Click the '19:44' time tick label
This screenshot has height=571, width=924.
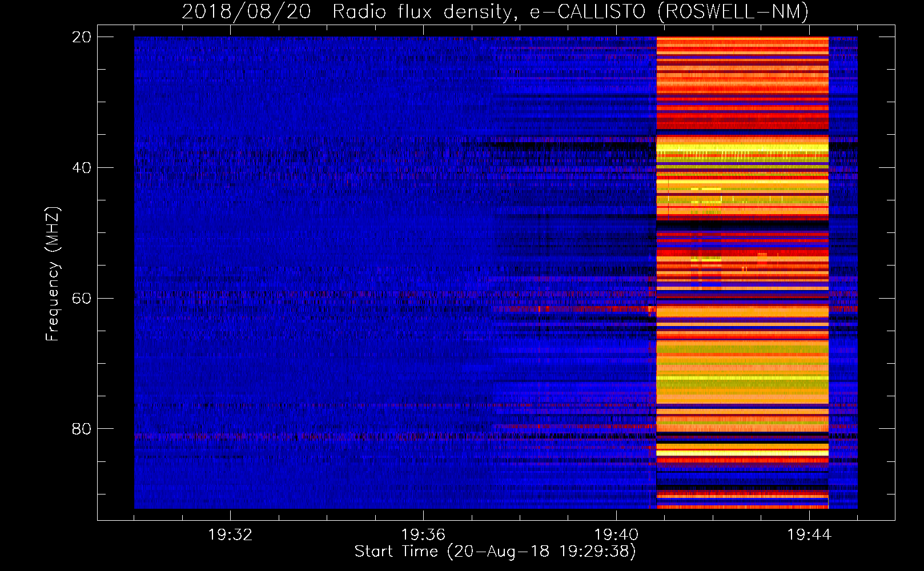(x=809, y=535)
